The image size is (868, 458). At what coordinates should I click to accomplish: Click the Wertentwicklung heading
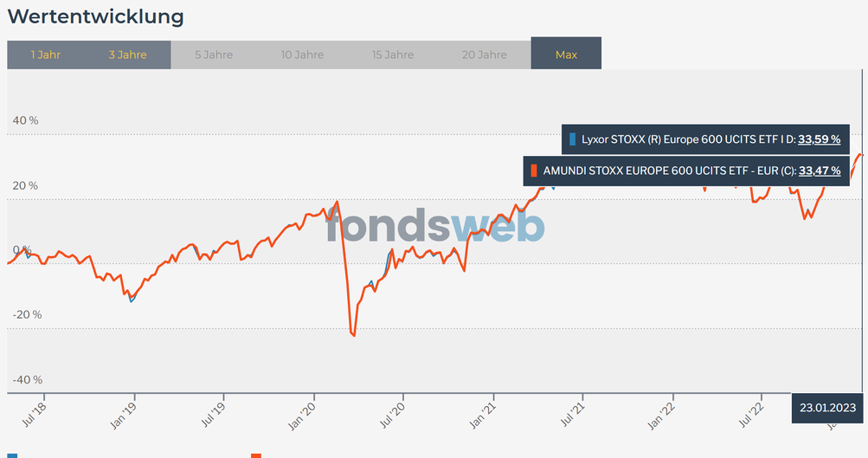point(95,16)
